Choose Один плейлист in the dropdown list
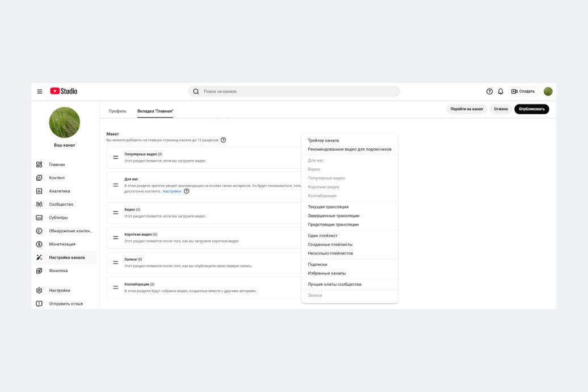Viewport: 588px width, 392px height. click(322, 236)
